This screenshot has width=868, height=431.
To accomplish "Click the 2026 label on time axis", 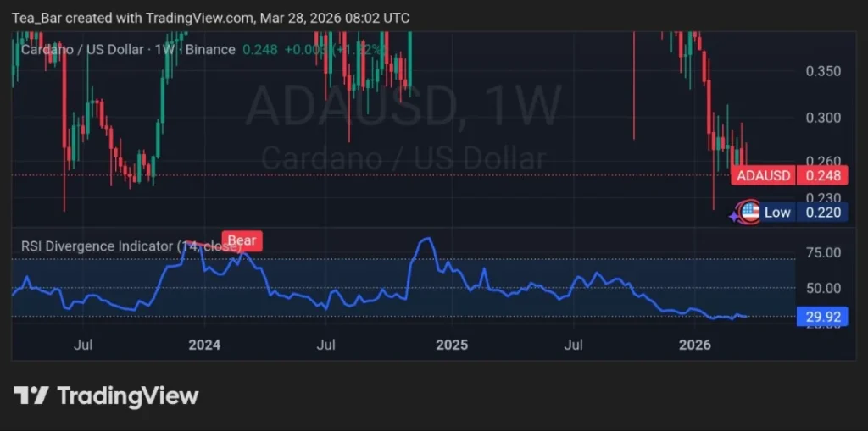I will pyautogui.click(x=695, y=345).
